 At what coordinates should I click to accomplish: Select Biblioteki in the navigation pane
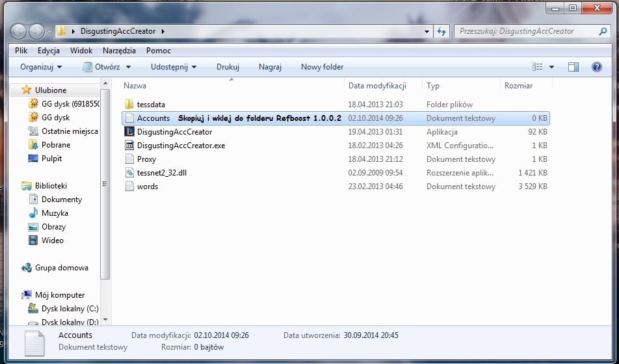click(51, 185)
